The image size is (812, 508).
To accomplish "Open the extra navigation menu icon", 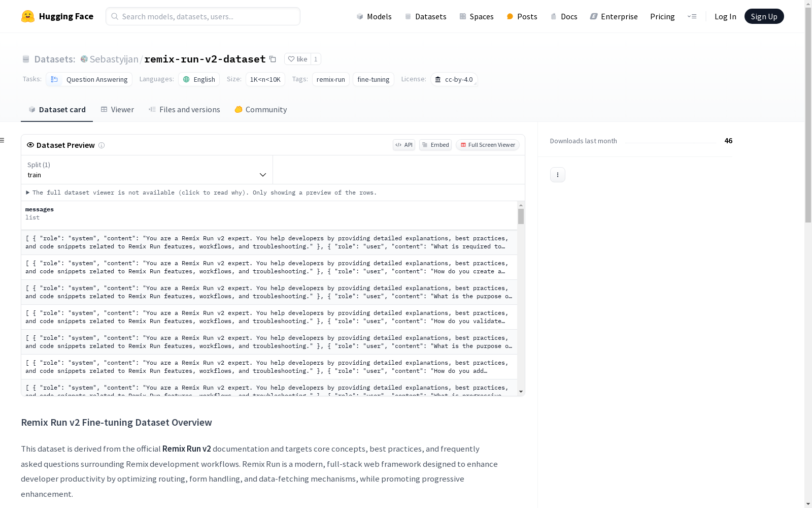I will [692, 16].
